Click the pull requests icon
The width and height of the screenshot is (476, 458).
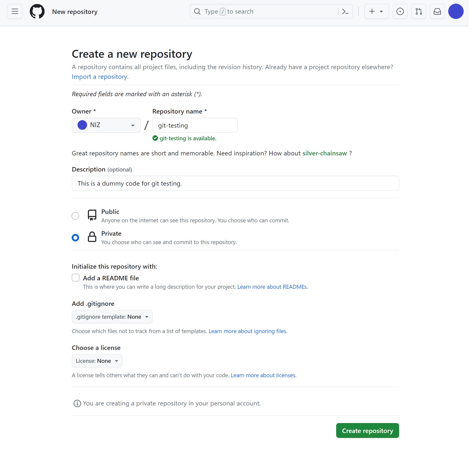coord(418,11)
